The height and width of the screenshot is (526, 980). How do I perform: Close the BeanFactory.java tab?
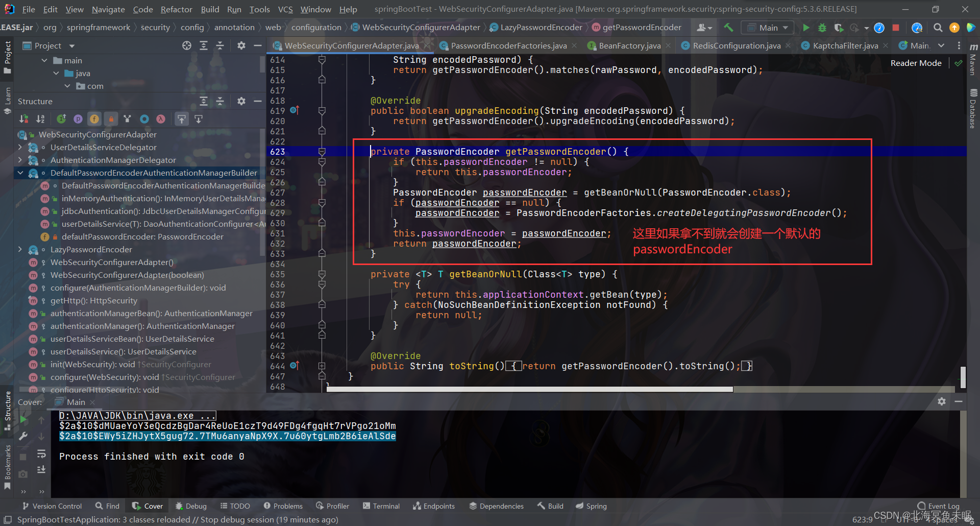click(x=668, y=45)
